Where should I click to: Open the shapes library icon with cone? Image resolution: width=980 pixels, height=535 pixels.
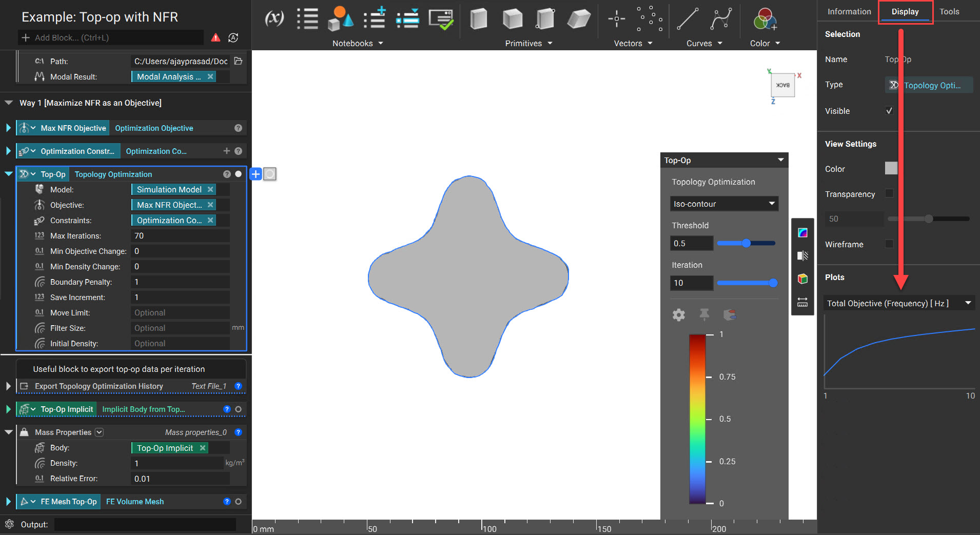tap(340, 18)
